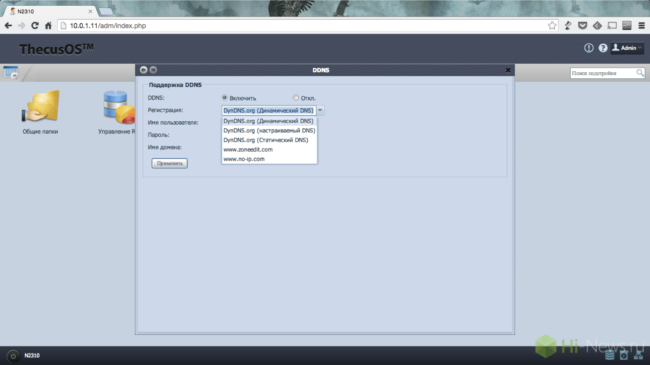Close the DDNS dialog
Screen dimensions: 650x365
(x=508, y=70)
